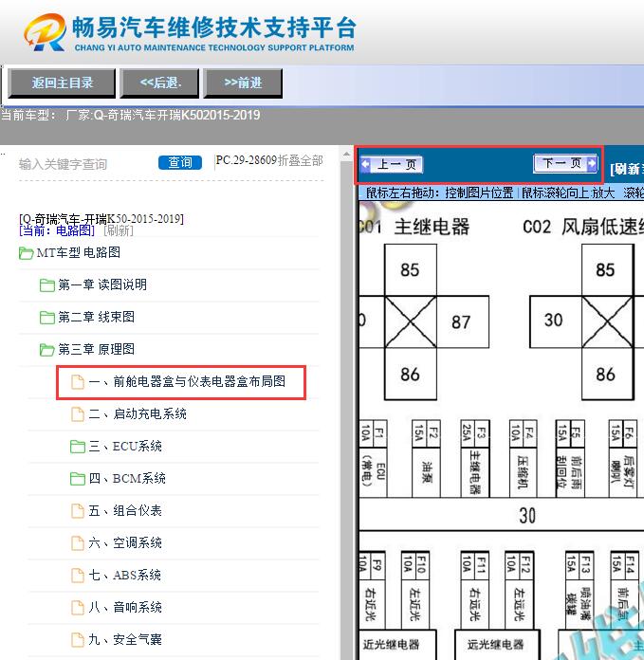This screenshot has height=660, width=644.
Task: Collapse the MT车型 电路图 folder
Action: coord(79,252)
